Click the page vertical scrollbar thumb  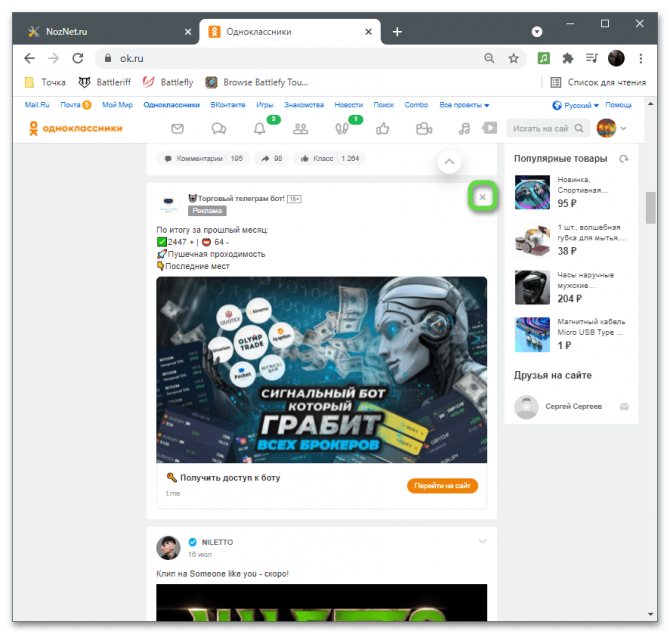(650, 208)
